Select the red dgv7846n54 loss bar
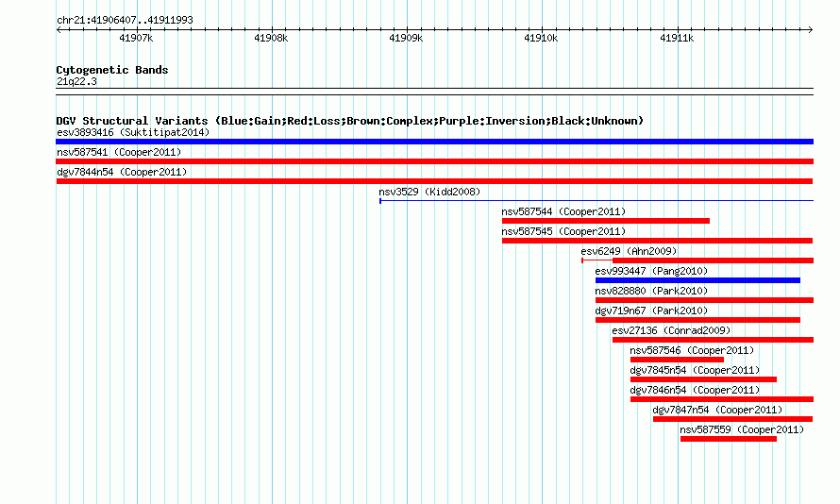 point(722,399)
